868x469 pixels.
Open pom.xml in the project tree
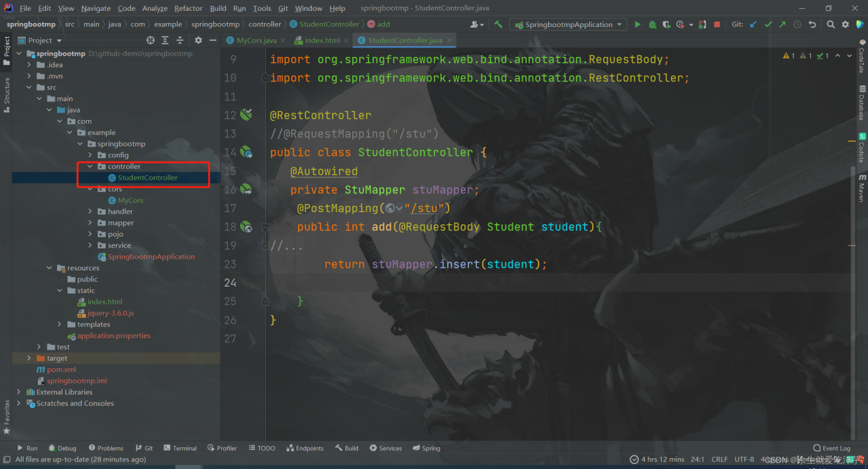61,369
